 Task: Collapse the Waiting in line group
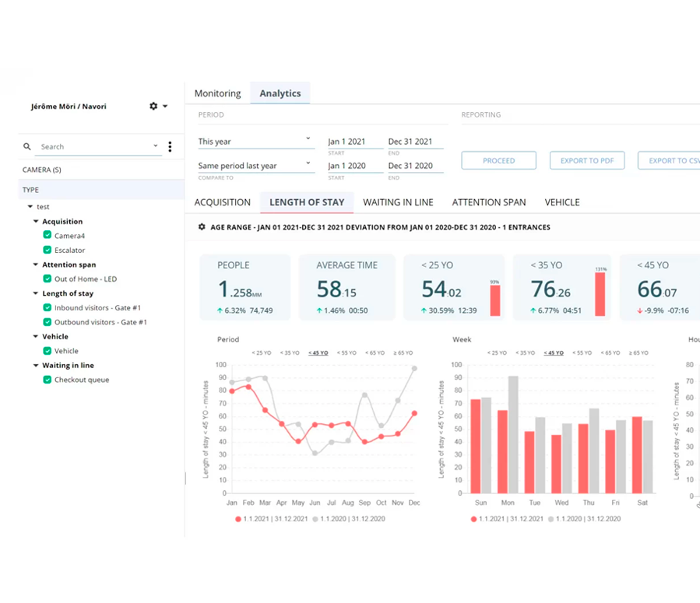[x=36, y=365]
